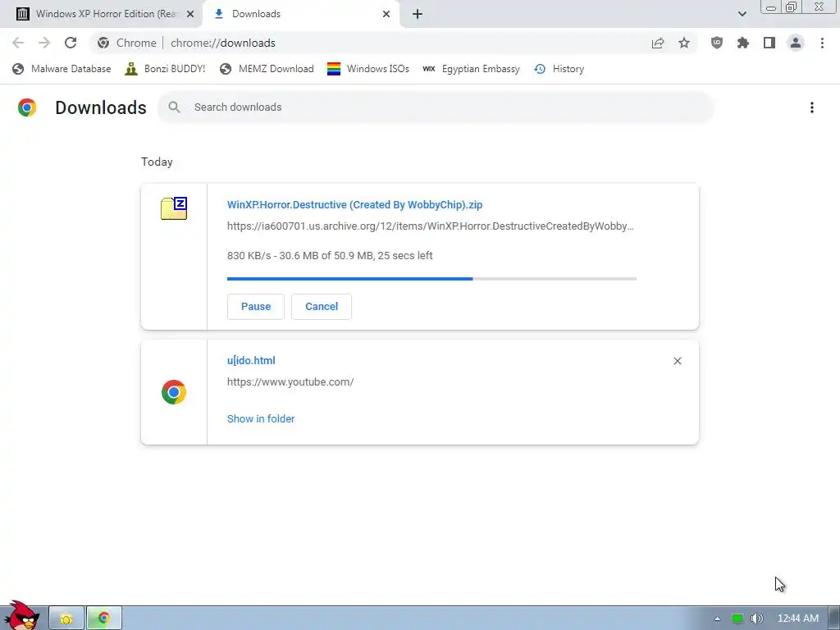Open the MEMZ Download bookmark

pos(267,69)
